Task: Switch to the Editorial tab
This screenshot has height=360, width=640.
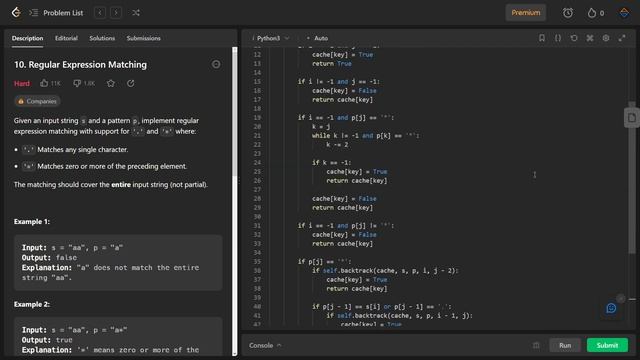Action: (x=66, y=38)
